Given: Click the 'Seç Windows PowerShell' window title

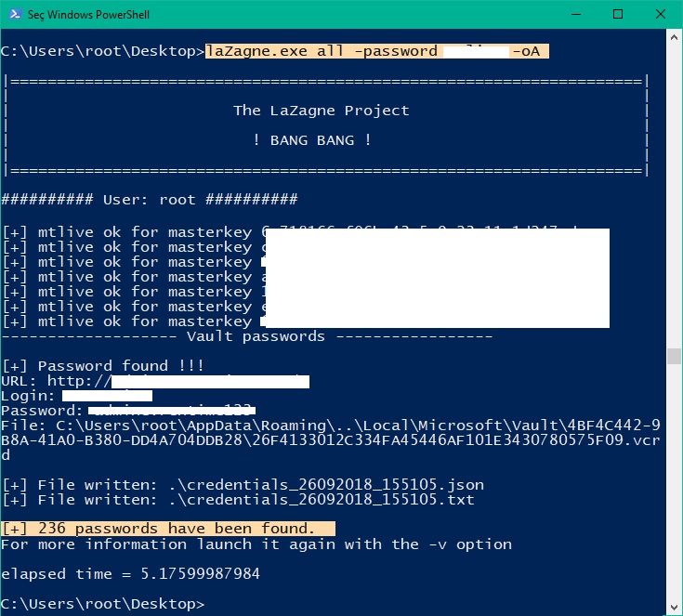Looking at the screenshot, I should point(88,14).
